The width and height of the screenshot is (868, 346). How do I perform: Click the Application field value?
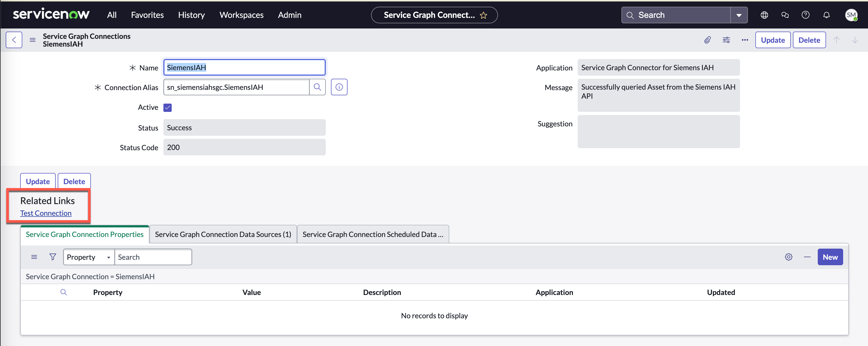[659, 67]
